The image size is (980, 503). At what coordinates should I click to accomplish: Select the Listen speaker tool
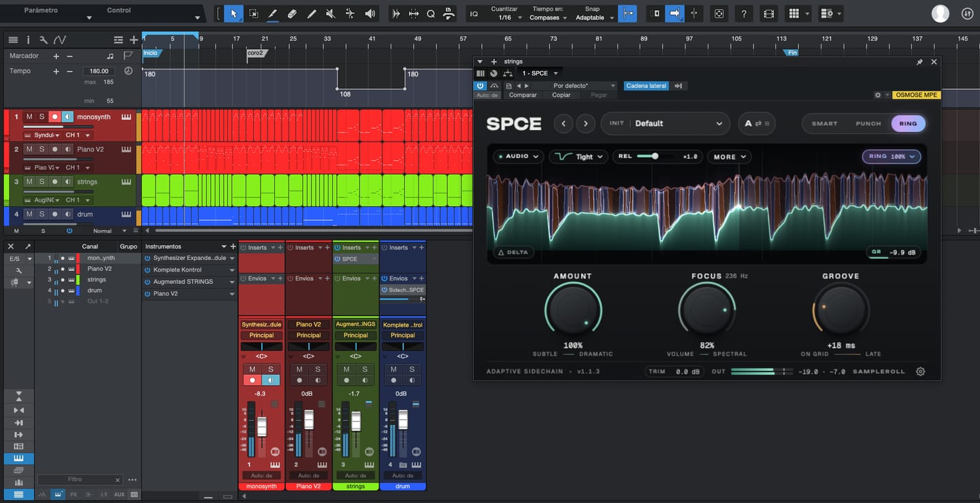click(x=370, y=14)
